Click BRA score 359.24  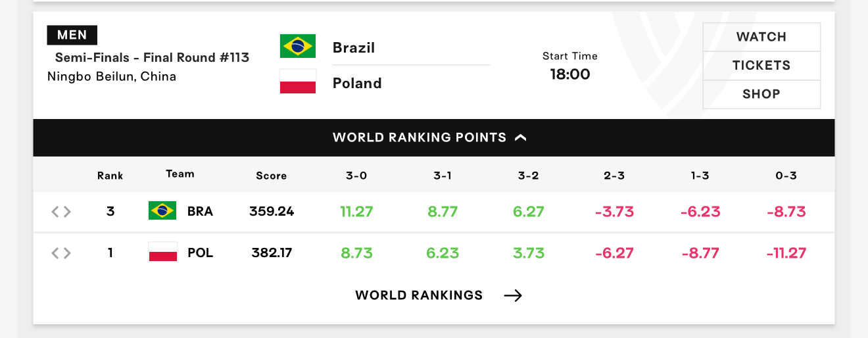pyautogui.click(x=272, y=212)
